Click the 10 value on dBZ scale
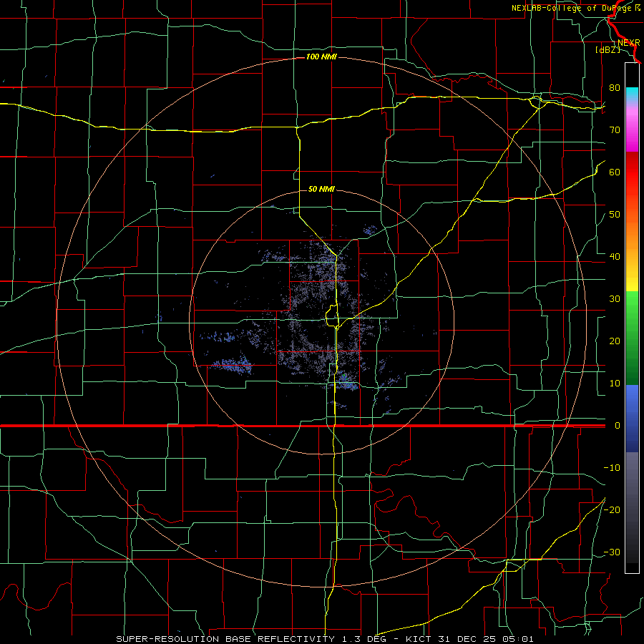 point(615,384)
